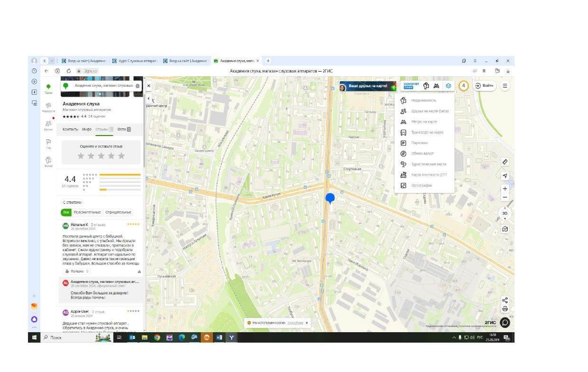
Task: Switch to the Контакты tab
Action: 70,129
